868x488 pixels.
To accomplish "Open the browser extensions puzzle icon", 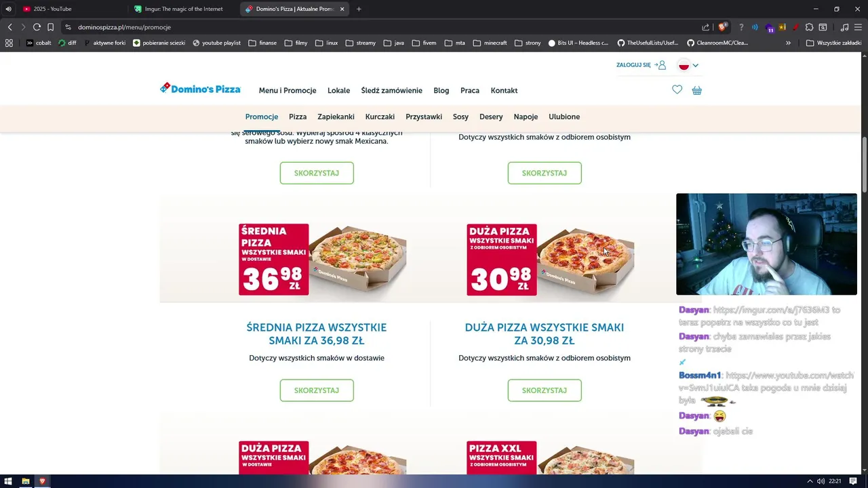I will [809, 27].
